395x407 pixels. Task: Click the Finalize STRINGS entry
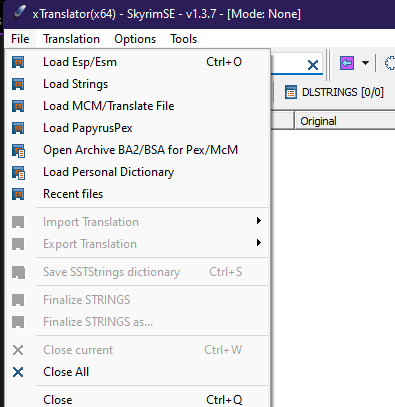(137, 300)
